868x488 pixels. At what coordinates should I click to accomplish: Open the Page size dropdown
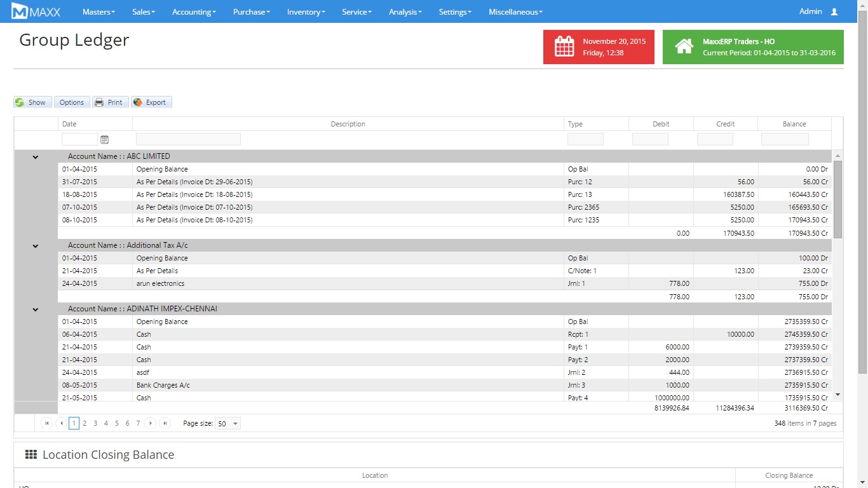click(x=235, y=424)
